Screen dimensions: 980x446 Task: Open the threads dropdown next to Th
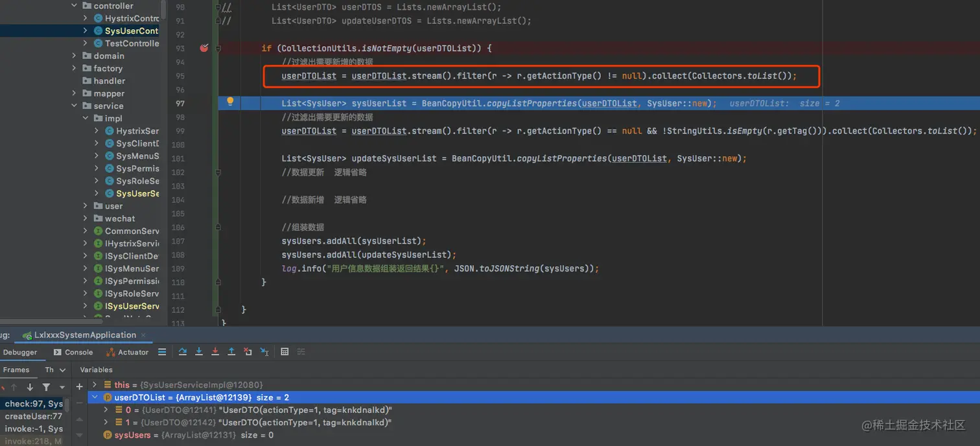tap(63, 370)
